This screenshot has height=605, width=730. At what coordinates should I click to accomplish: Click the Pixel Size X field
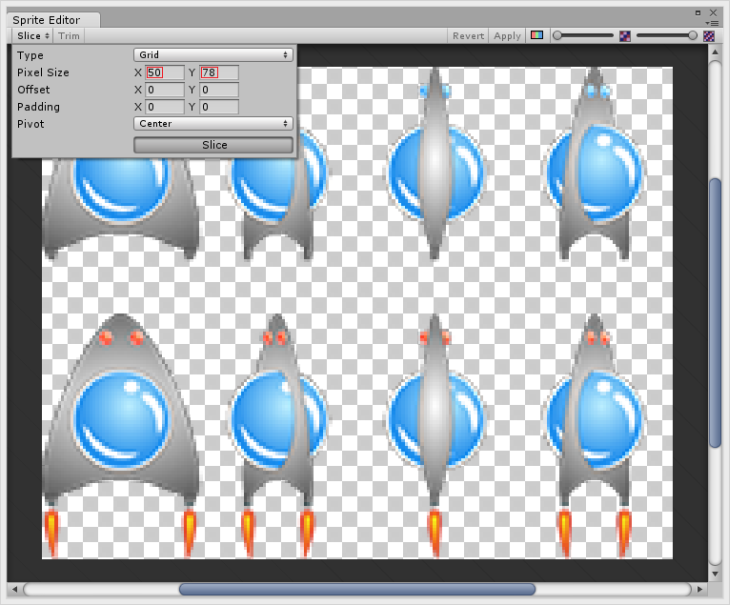(x=165, y=73)
